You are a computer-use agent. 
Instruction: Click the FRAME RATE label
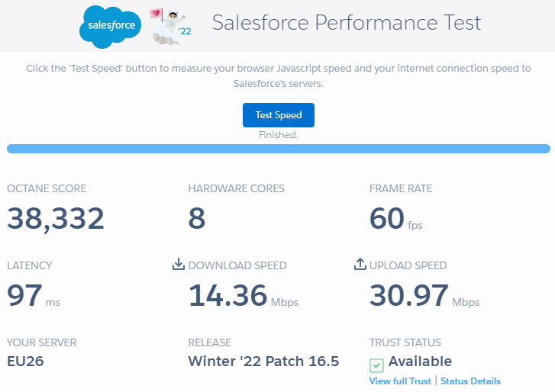click(401, 188)
